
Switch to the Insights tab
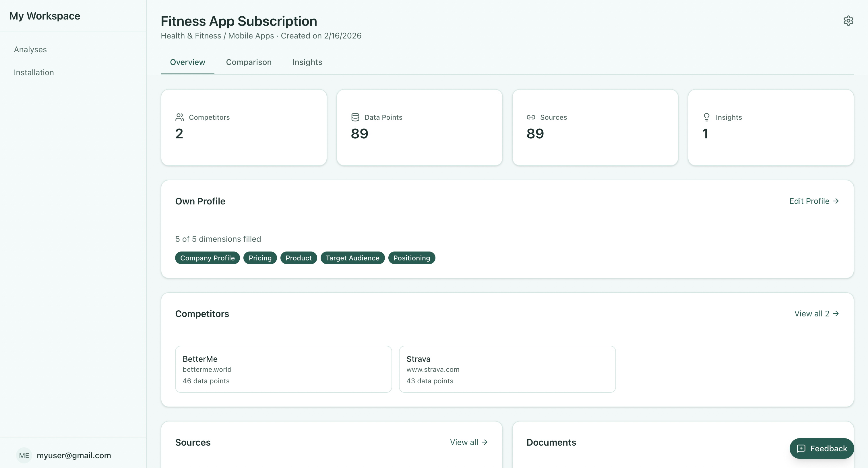[x=307, y=62]
